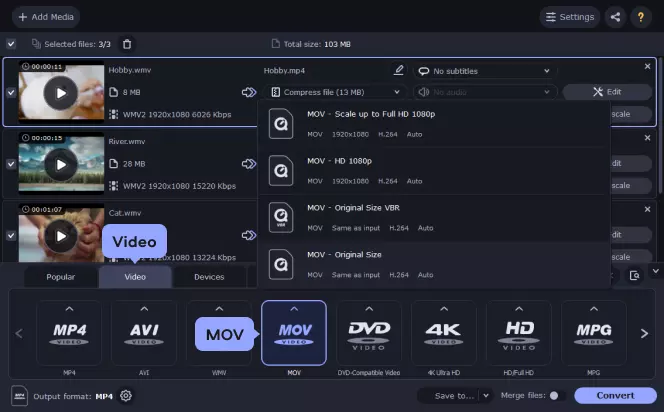664x412 pixels.
Task: Show next formats with right arrow
Action: [644, 334]
